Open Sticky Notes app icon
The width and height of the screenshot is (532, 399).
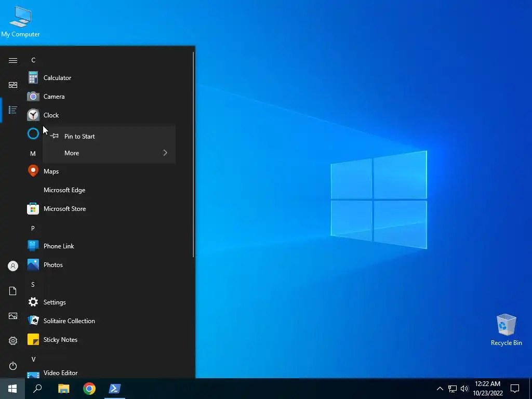tap(33, 339)
